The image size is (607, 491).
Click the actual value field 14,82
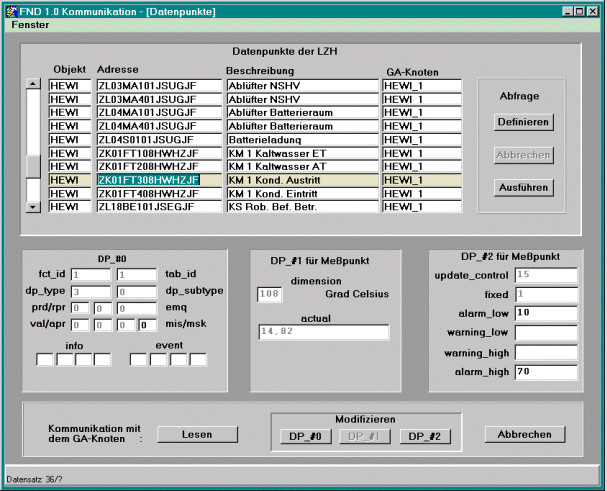pyautogui.click(x=324, y=332)
